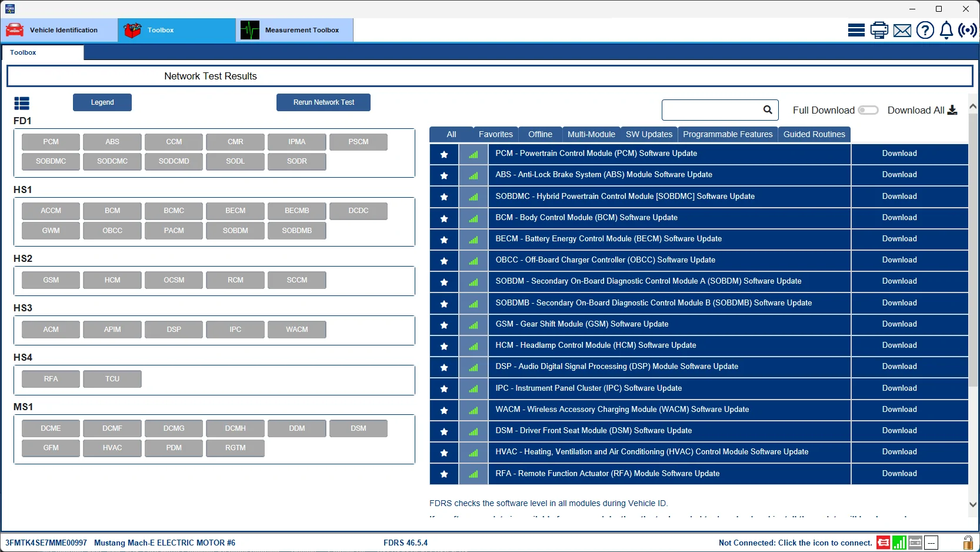The height and width of the screenshot is (552, 980).
Task: Favorite star for OBCC Software Update
Action: (x=444, y=261)
